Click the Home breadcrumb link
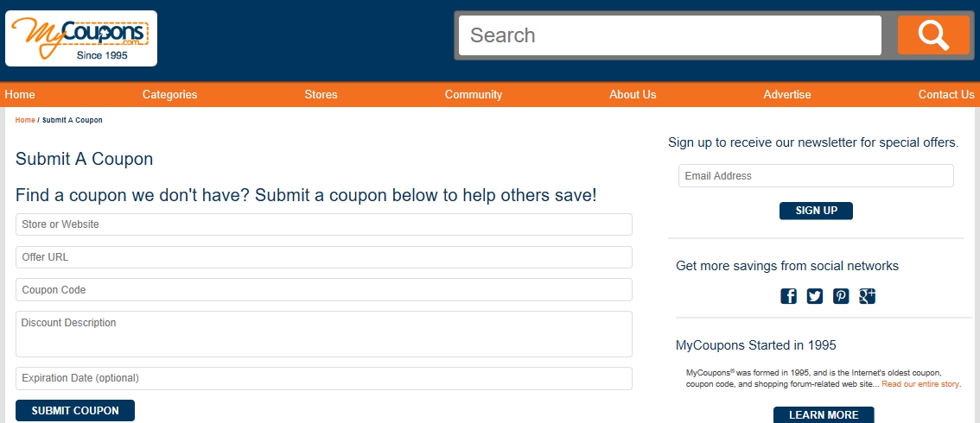The width and height of the screenshot is (980, 423). [x=25, y=120]
